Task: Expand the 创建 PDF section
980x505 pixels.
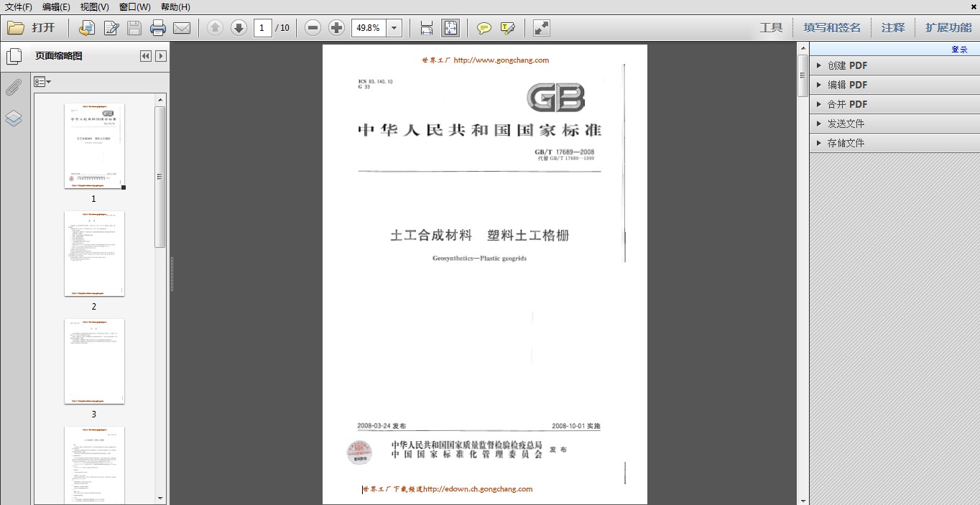Action: (x=895, y=65)
